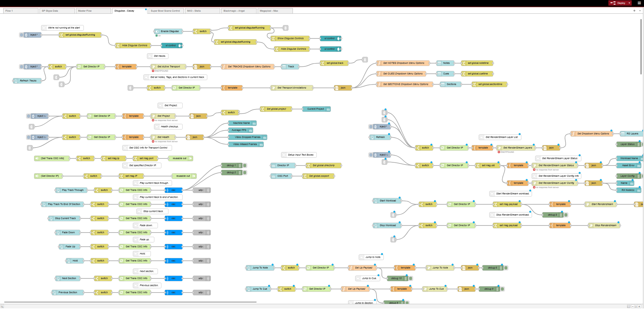Switch to the SP Stype Data tab
644x313 pixels.
pos(56,11)
